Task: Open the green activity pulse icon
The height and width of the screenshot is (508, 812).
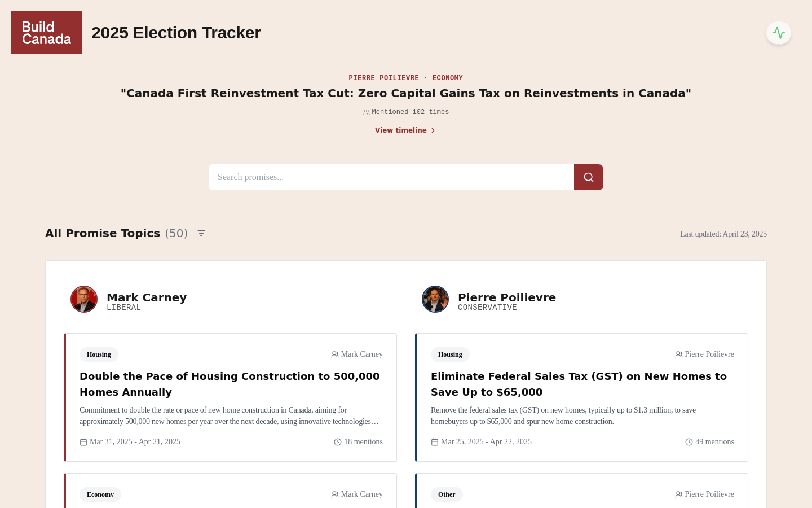Action: (x=779, y=33)
